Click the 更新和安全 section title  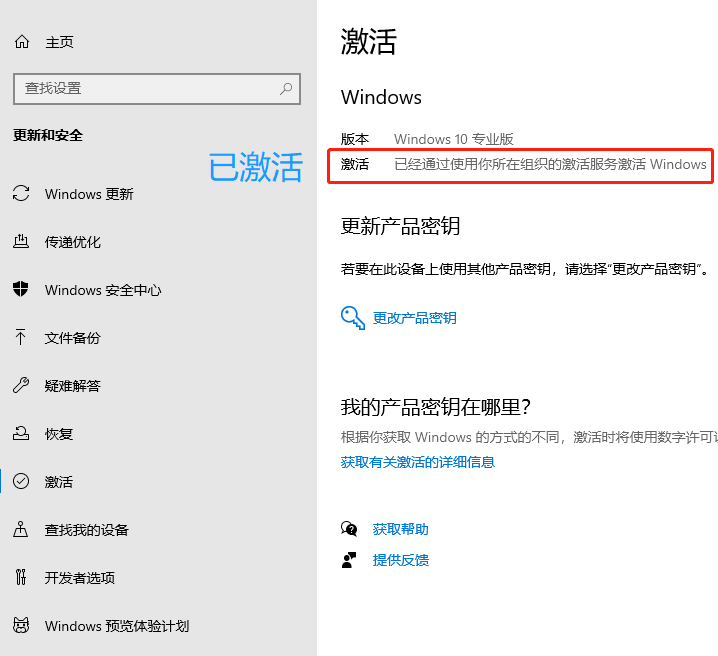click(48, 135)
